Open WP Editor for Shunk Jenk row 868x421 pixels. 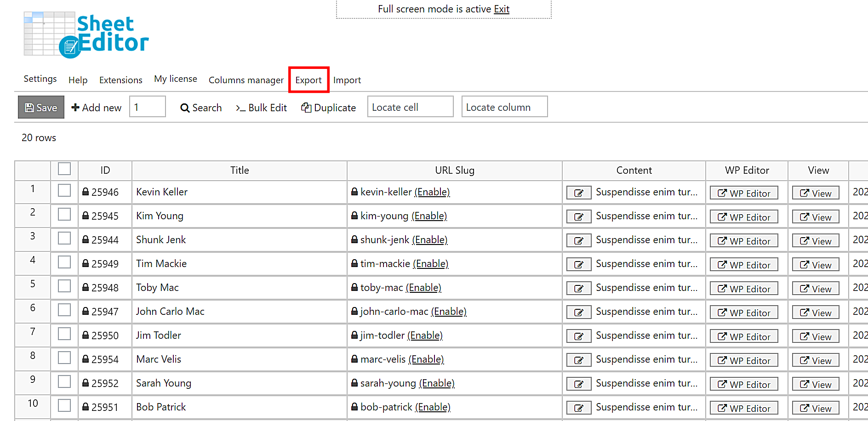click(743, 241)
